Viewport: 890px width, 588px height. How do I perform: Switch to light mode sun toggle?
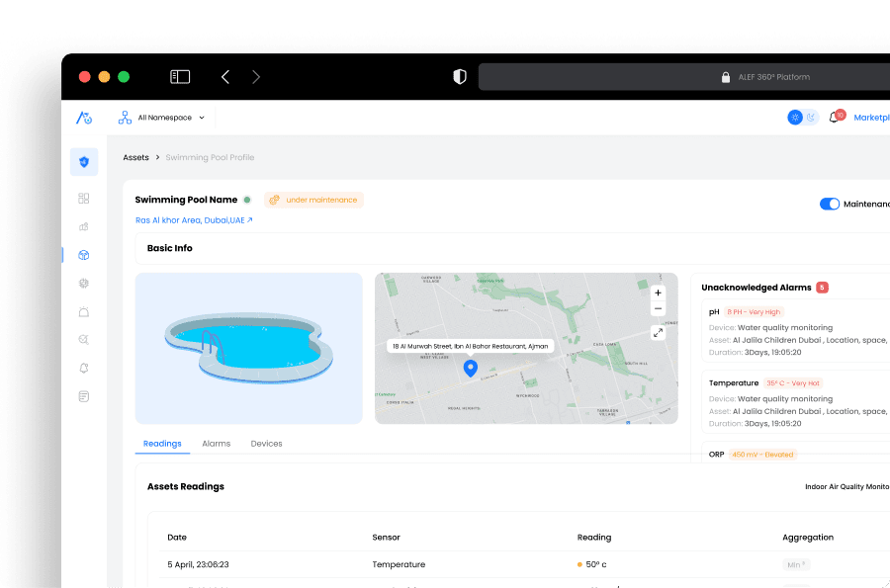(795, 118)
